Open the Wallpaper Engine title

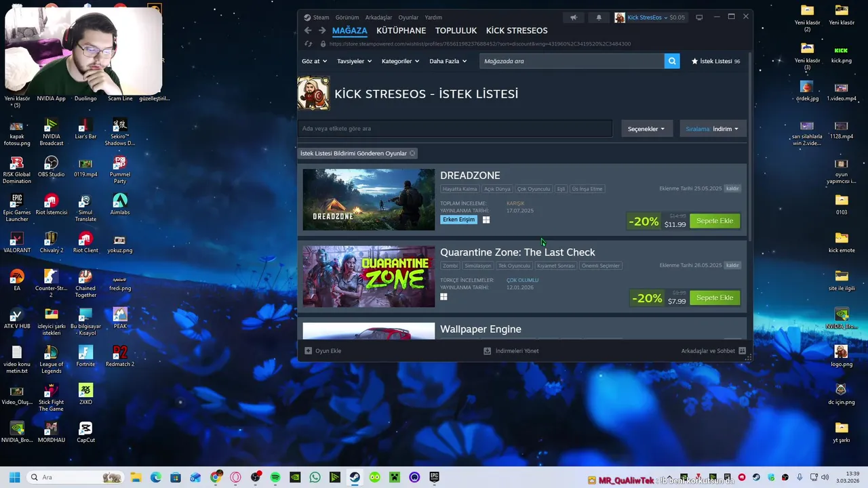click(481, 329)
